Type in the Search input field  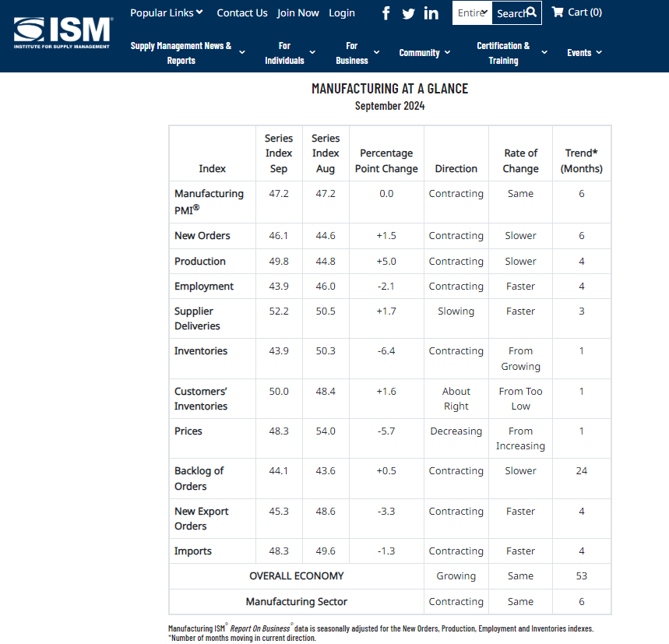click(x=509, y=13)
